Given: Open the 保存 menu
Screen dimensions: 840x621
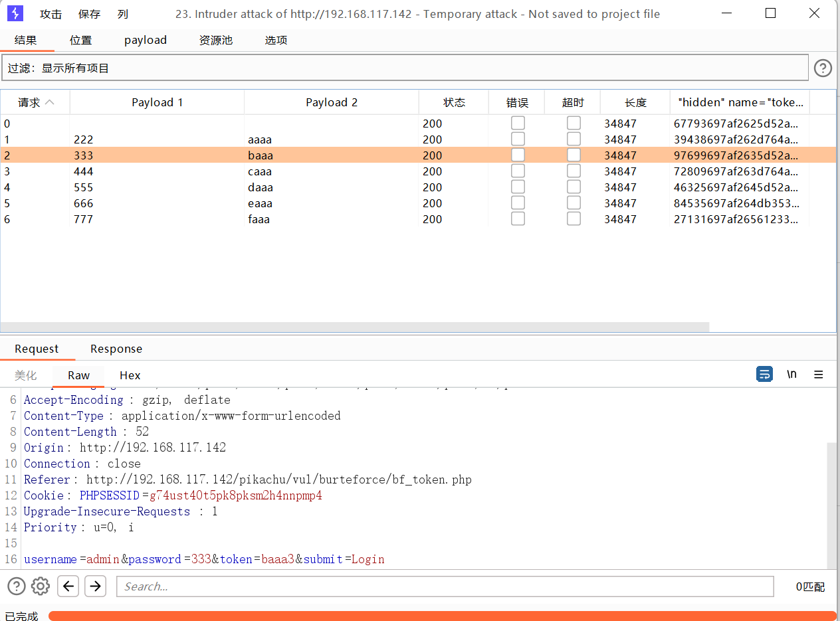Looking at the screenshot, I should pos(90,14).
